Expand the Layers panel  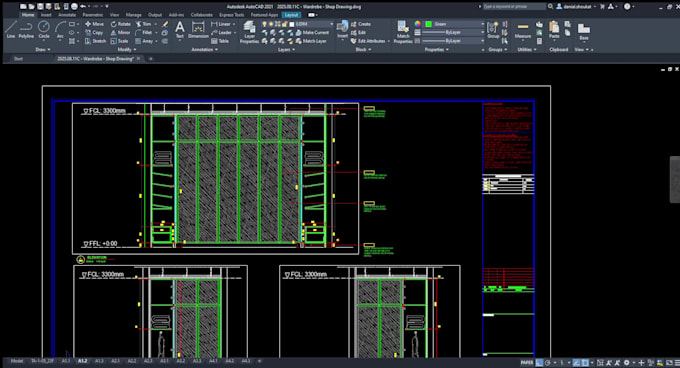point(286,49)
